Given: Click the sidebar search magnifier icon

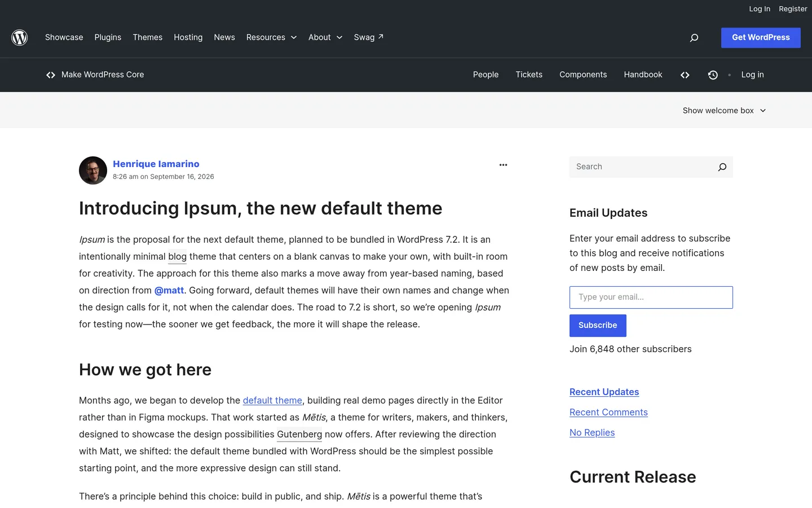Looking at the screenshot, I should tap(722, 167).
